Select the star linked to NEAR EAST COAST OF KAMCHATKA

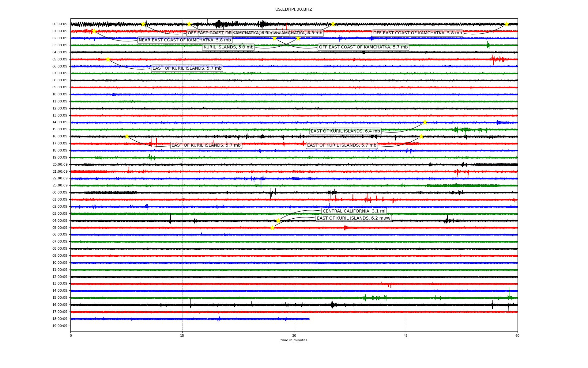click(94, 31)
